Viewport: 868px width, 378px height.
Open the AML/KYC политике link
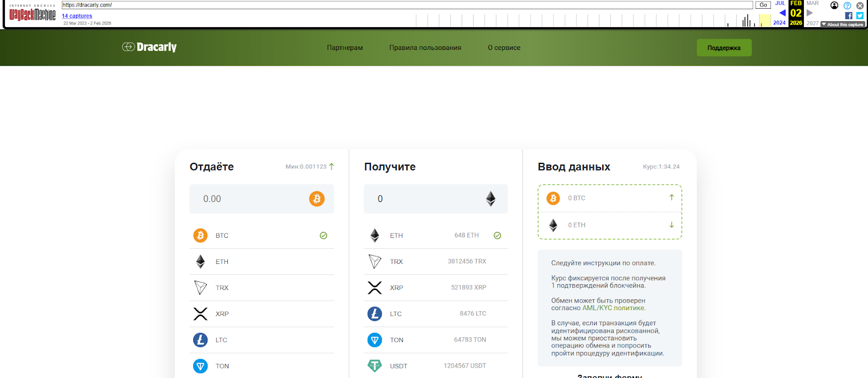click(614, 308)
